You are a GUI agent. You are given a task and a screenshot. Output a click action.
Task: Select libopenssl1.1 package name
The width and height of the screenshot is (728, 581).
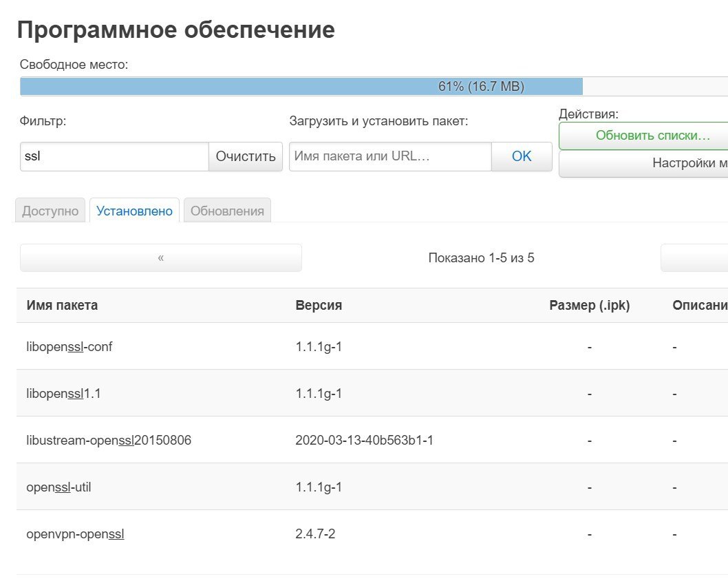coord(63,394)
